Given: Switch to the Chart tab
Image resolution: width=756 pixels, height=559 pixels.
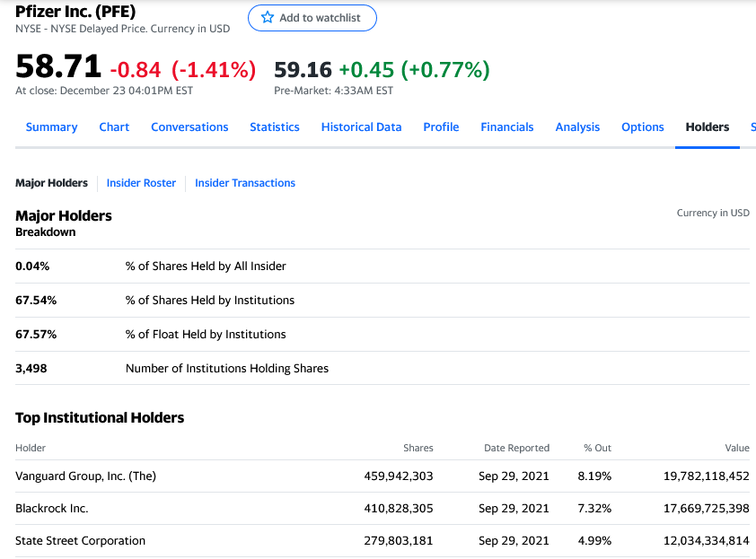Looking at the screenshot, I should click(114, 127).
